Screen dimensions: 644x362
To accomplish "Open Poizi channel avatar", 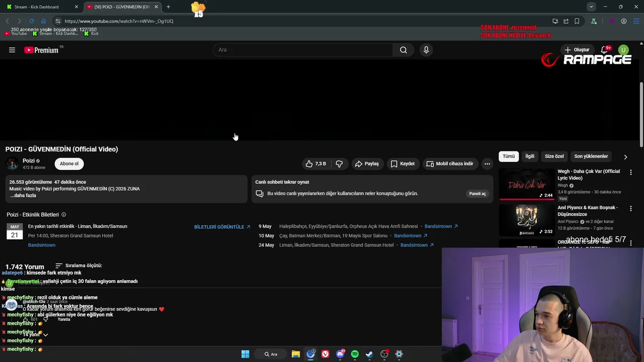I will click(12, 163).
